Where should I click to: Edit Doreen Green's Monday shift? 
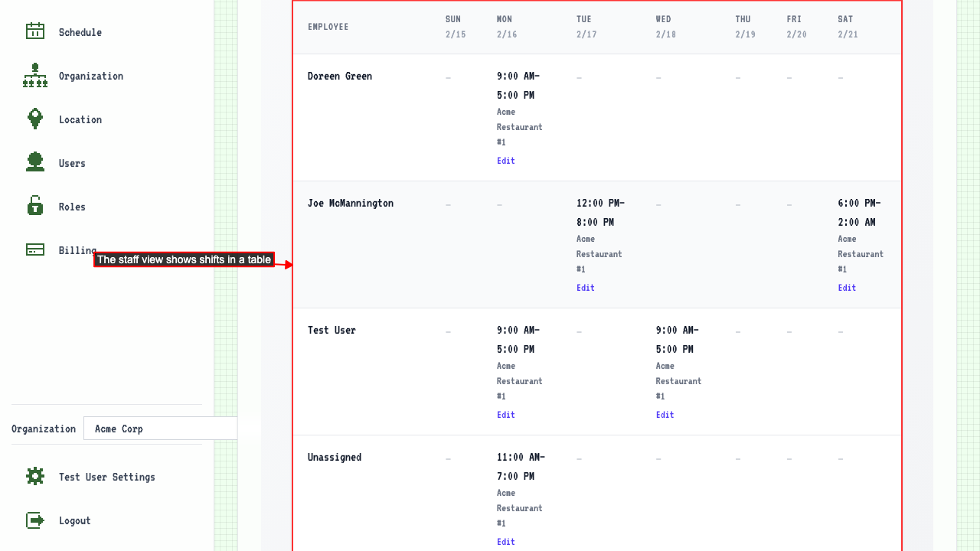pos(505,161)
